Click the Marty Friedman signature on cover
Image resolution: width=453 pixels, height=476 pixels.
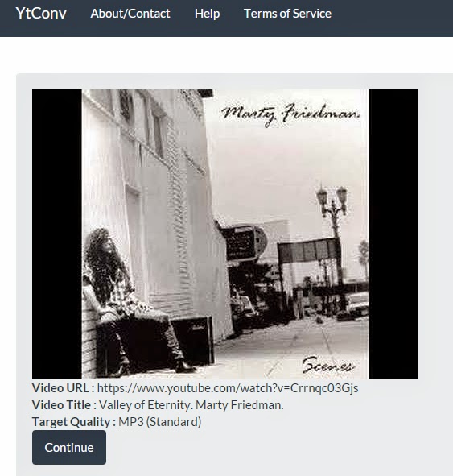click(x=291, y=114)
